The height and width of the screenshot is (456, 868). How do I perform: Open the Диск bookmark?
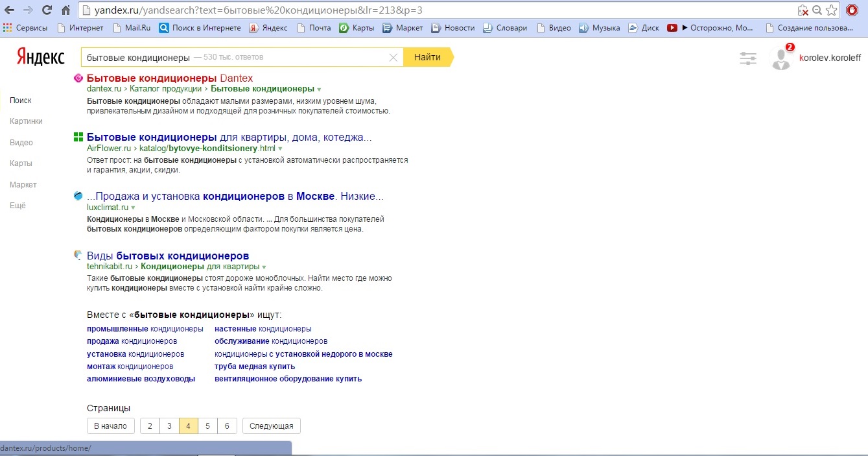point(644,28)
